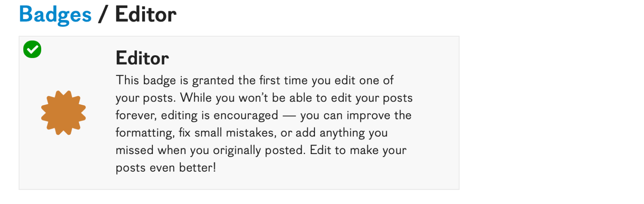This screenshot has width=644, height=204.
Task: Click the word 'While' in the description
Action: coord(196,98)
